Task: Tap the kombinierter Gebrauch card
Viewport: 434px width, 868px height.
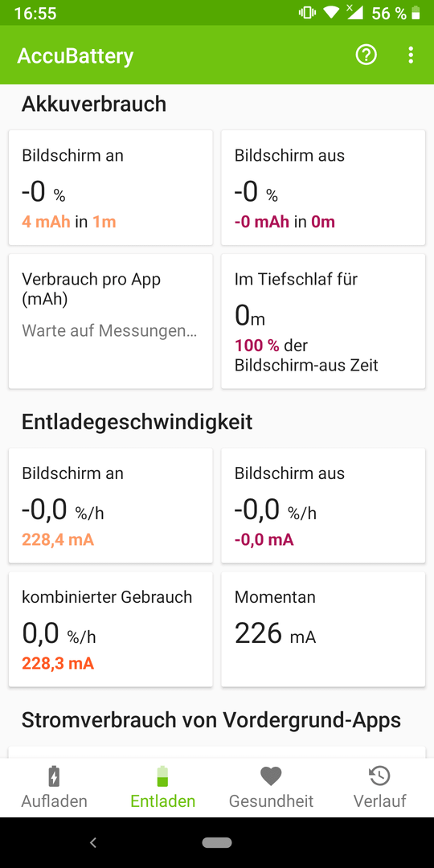Action: point(111,629)
